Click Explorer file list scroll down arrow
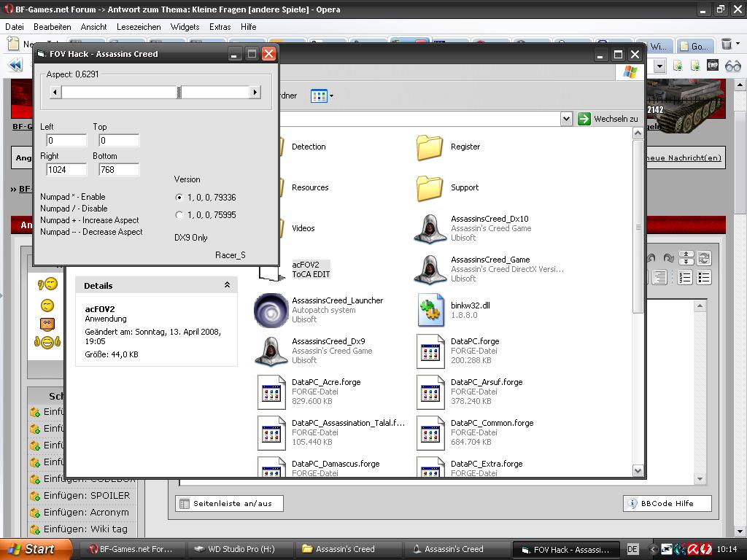The width and height of the screenshot is (747, 560). 638,471
